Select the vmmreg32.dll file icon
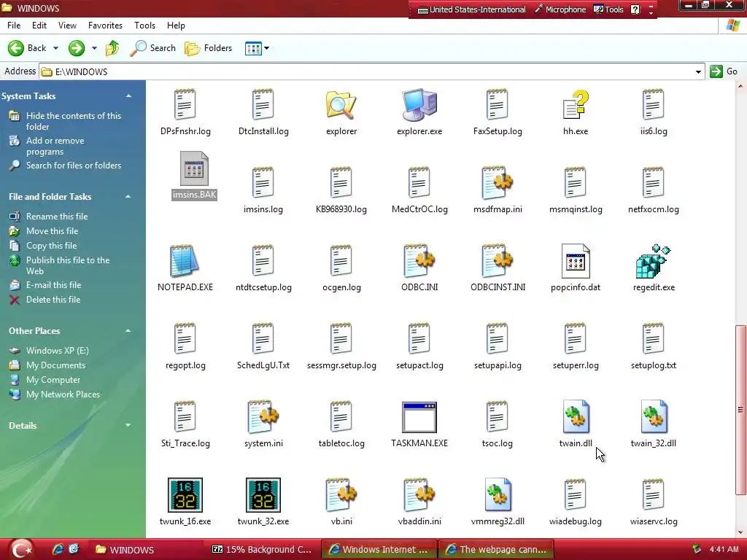The image size is (747, 560). pos(498,495)
